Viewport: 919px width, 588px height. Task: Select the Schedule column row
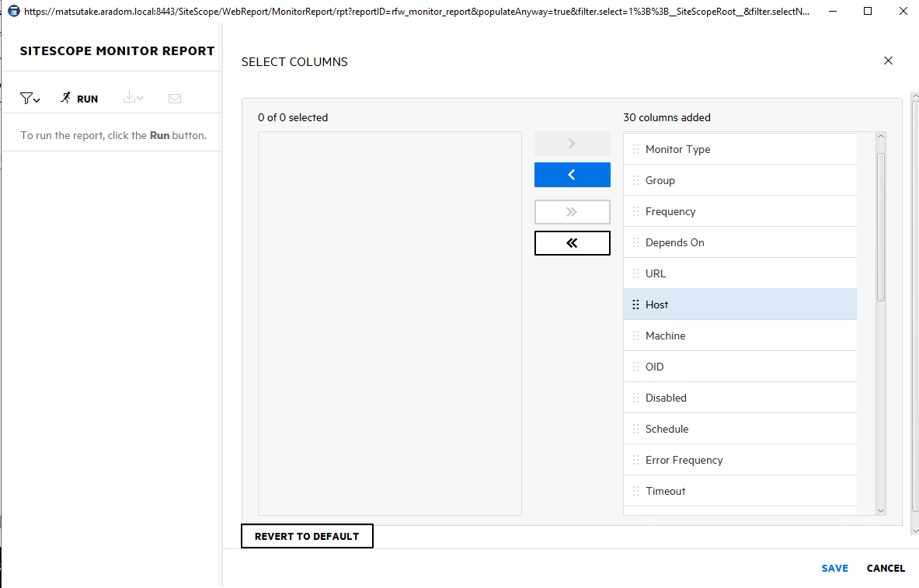740,429
